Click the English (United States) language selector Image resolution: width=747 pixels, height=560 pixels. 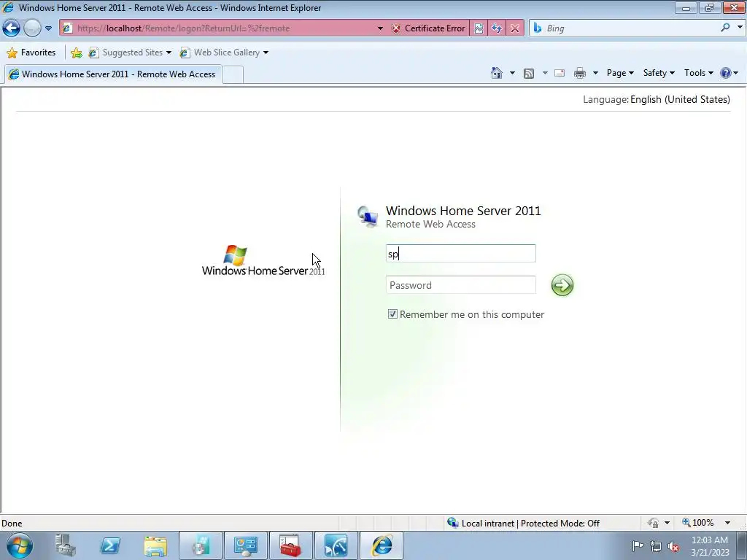pos(680,99)
